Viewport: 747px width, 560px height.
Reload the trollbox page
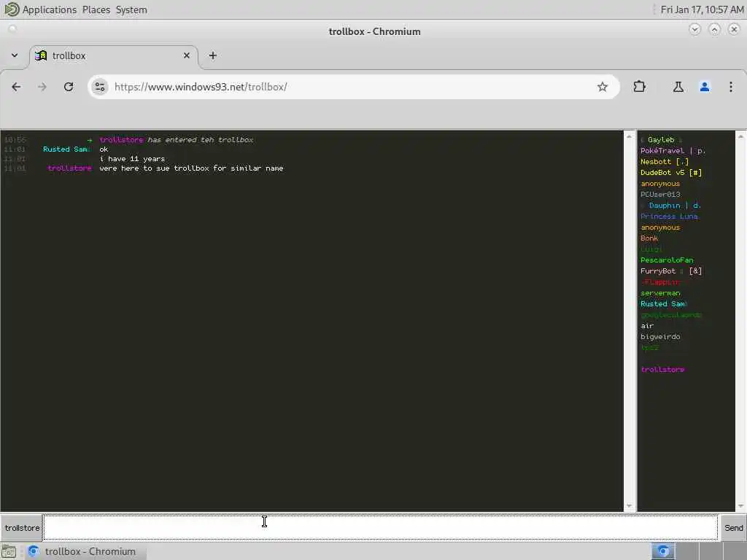(x=69, y=87)
